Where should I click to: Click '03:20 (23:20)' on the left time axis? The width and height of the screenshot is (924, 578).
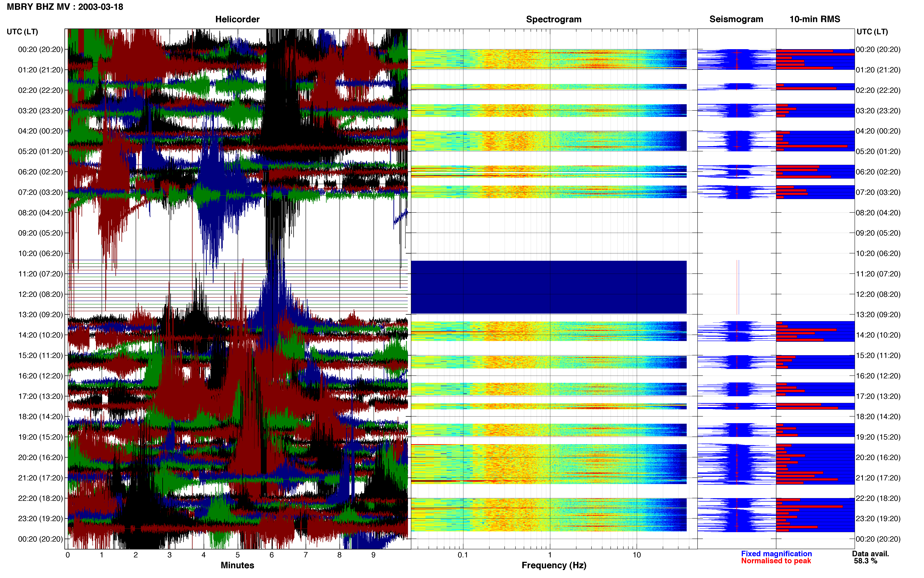[41, 111]
